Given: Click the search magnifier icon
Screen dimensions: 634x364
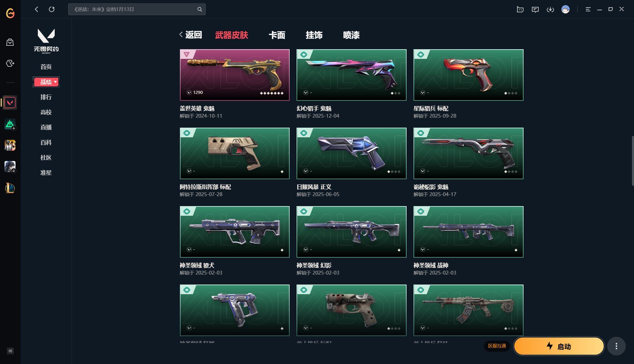Looking at the screenshot, I should click(x=200, y=9).
